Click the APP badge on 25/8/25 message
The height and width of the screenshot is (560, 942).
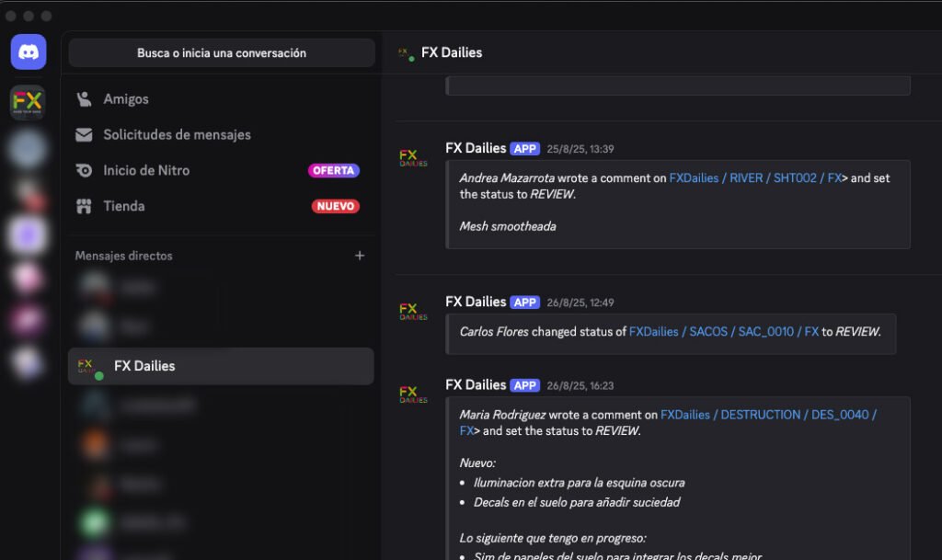pos(525,149)
